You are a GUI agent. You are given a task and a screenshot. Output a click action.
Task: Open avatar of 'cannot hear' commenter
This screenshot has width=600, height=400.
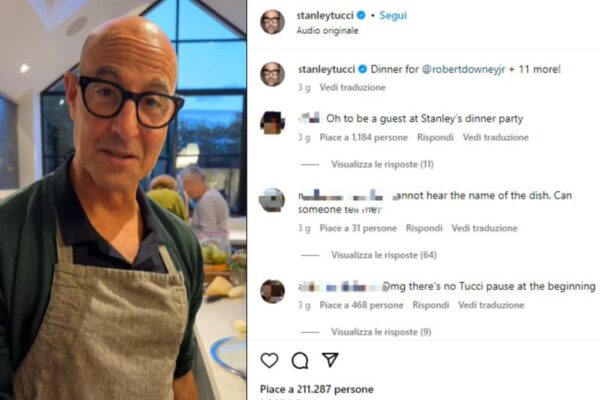[x=272, y=200]
